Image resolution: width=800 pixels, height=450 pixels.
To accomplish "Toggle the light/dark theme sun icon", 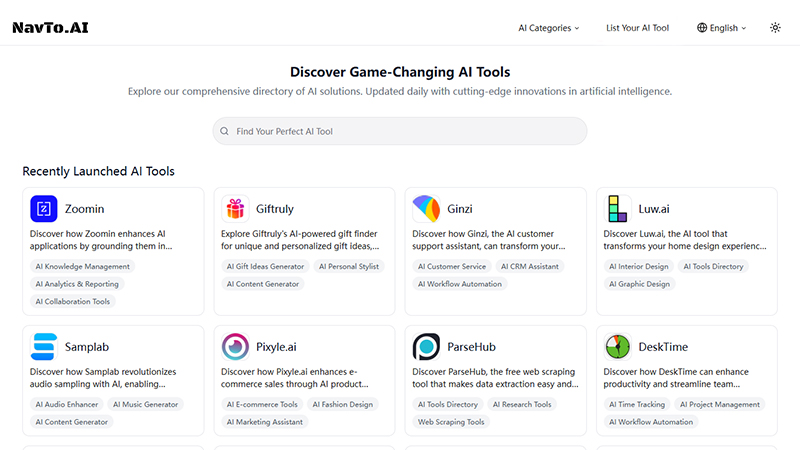I will click(775, 28).
